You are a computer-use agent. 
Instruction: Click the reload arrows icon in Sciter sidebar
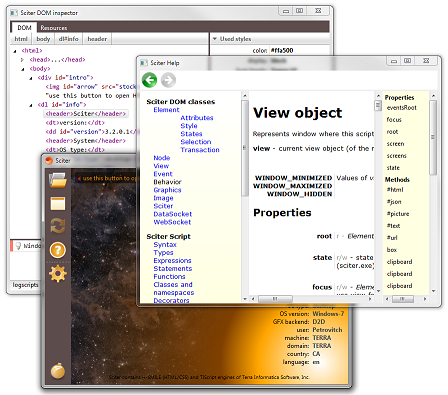tap(58, 226)
